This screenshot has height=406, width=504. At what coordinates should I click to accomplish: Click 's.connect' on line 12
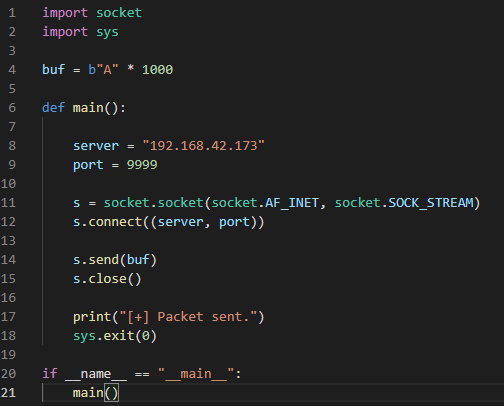108,222
